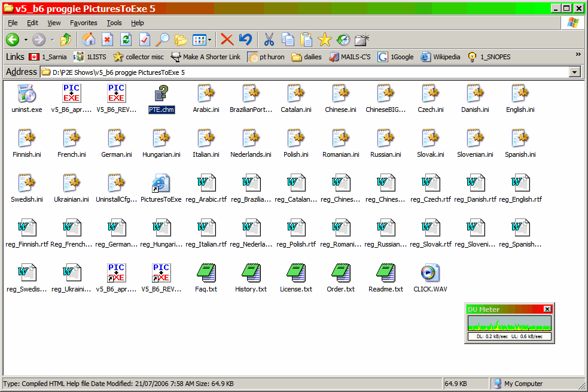Screen dimensions: 588x392
Task: Open the Favorites menu
Action: tap(84, 23)
